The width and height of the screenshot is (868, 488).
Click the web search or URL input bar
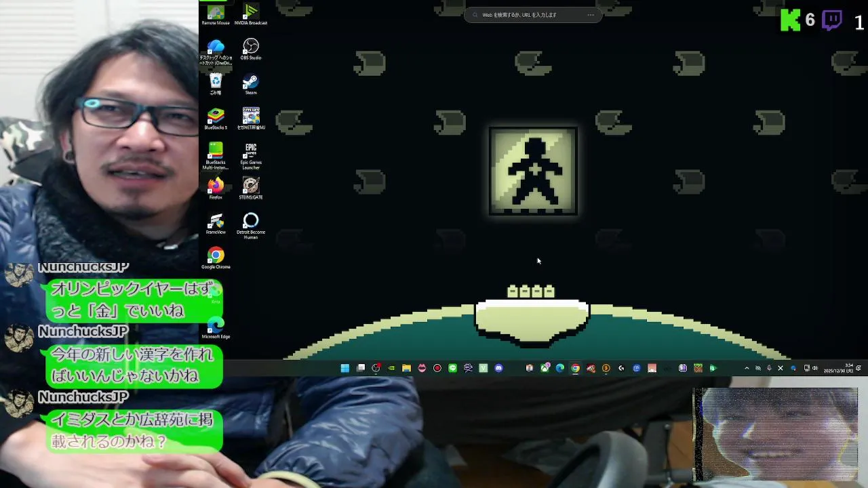pos(533,15)
